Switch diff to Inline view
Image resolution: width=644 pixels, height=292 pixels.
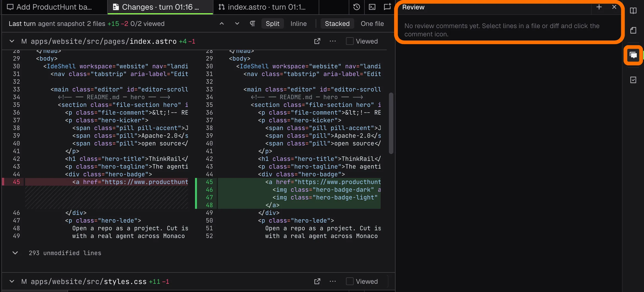click(x=299, y=24)
